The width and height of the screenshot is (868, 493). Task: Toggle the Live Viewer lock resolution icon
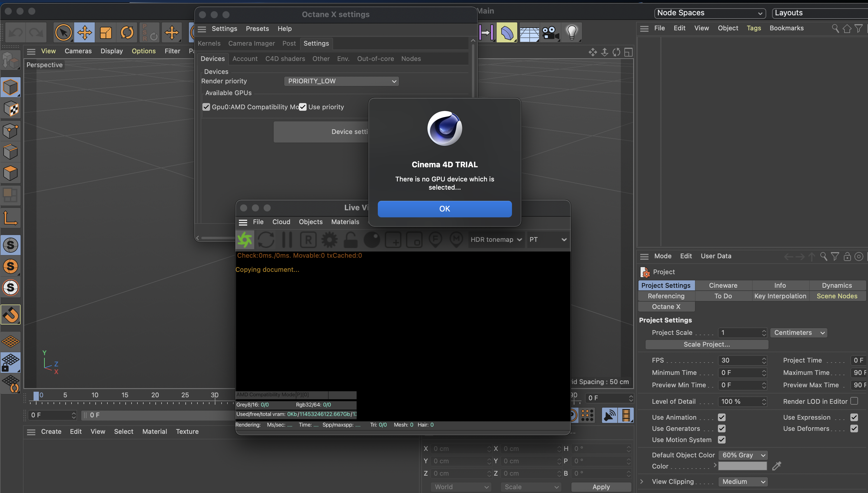click(350, 240)
